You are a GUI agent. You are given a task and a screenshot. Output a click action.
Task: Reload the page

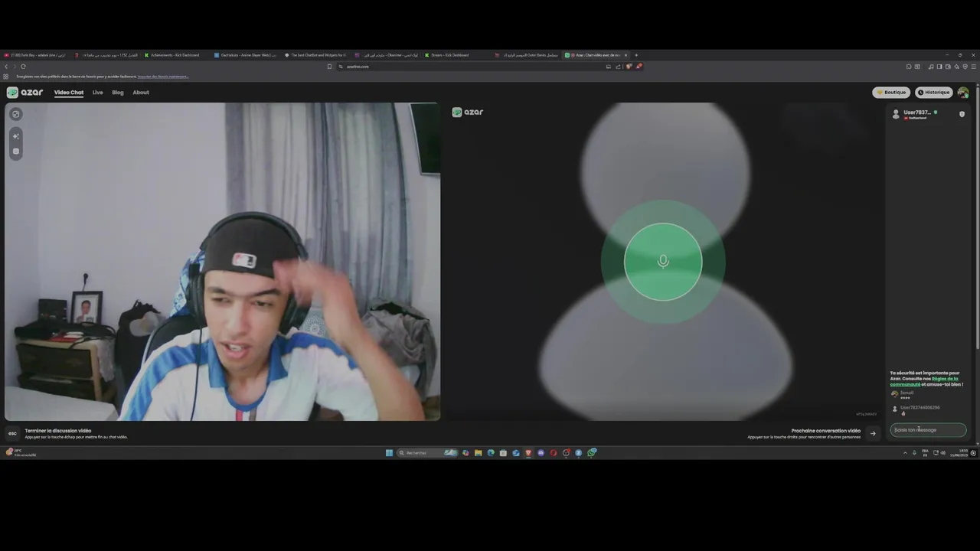(23, 67)
